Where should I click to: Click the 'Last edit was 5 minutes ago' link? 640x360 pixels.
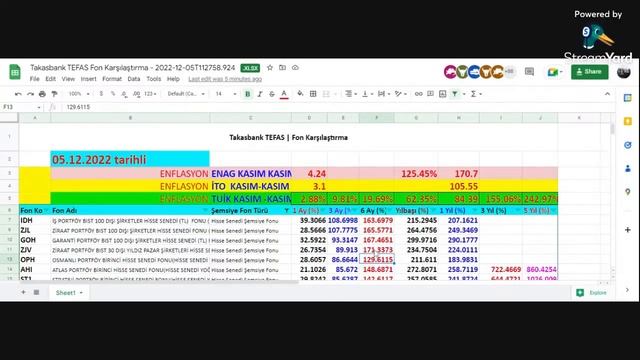pyautogui.click(x=225, y=79)
